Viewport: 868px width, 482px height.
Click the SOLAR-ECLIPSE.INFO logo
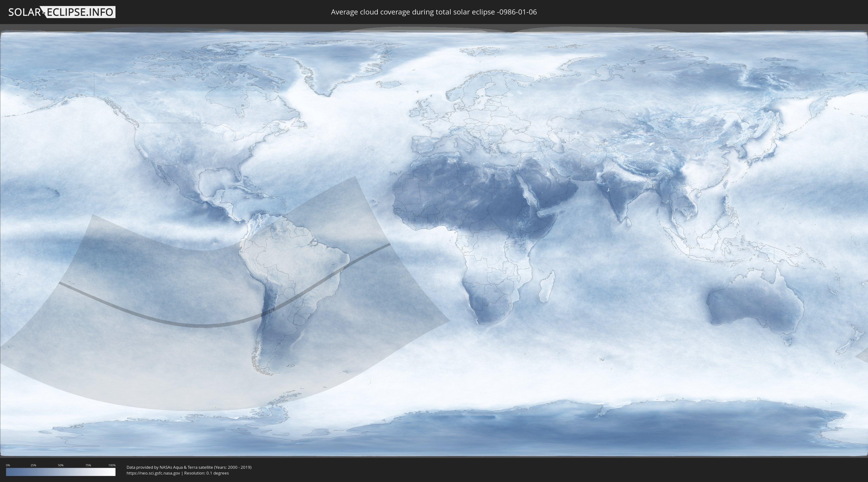click(62, 12)
